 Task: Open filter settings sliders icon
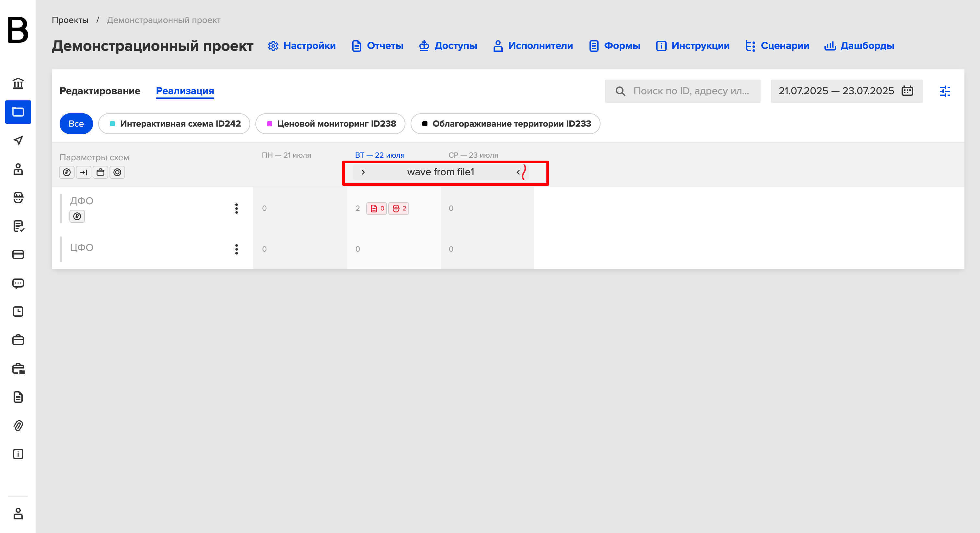pyautogui.click(x=945, y=91)
